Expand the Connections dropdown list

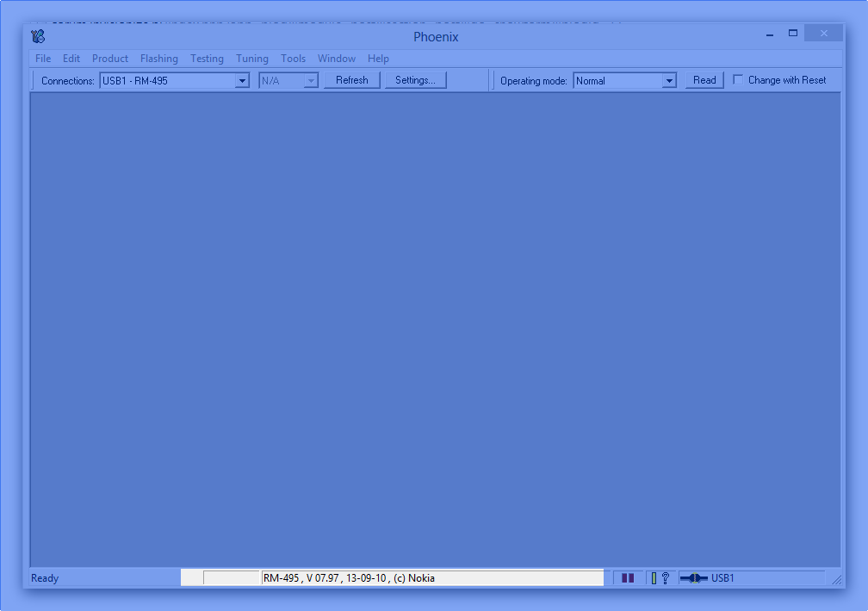click(242, 81)
